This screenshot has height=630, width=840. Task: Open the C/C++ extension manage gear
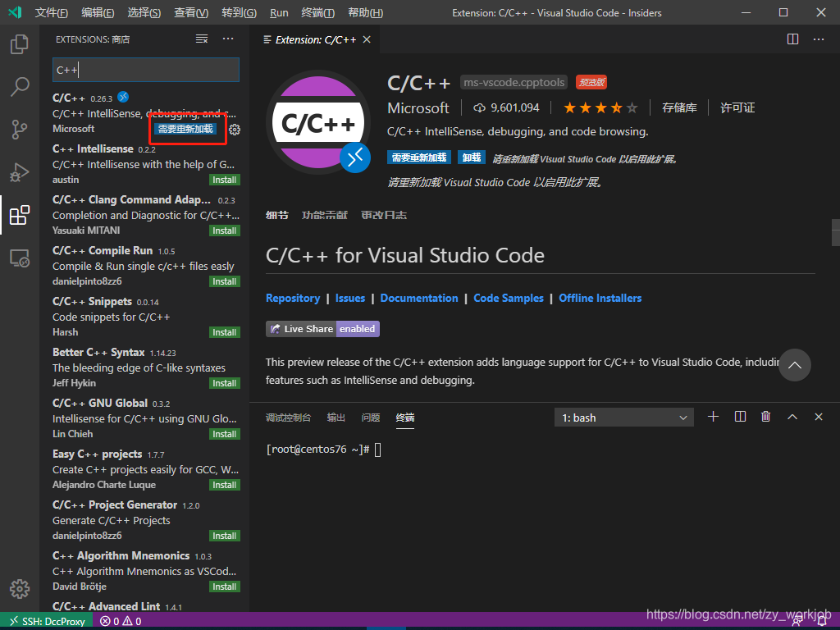click(235, 129)
